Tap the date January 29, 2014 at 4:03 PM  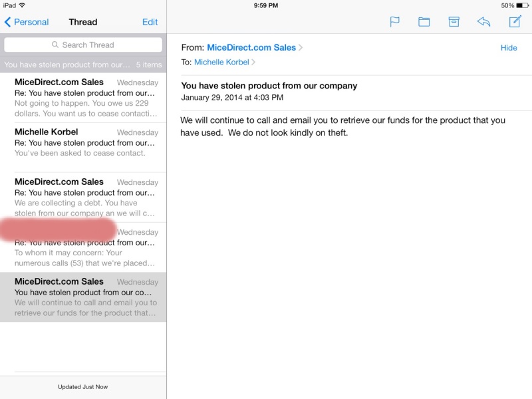[232, 98]
